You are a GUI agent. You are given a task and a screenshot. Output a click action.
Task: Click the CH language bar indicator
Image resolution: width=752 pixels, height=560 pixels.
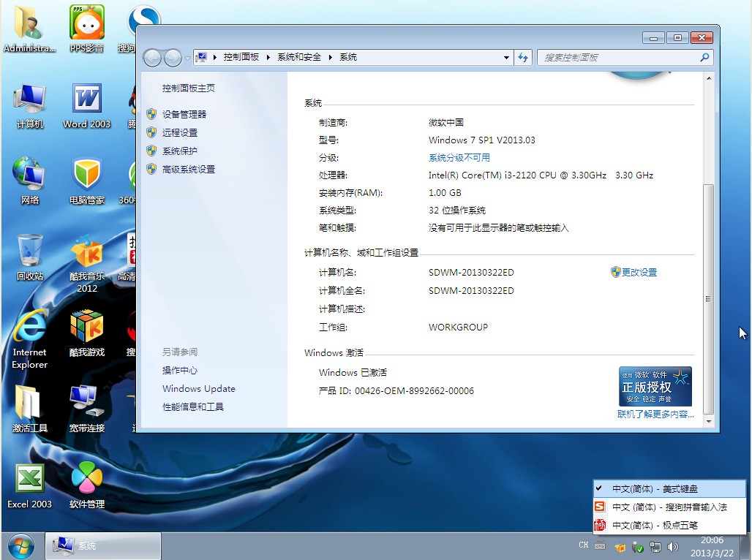click(583, 545)
